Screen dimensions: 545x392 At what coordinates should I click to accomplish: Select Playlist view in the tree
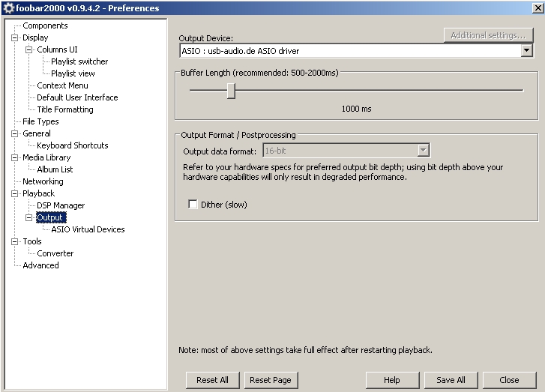(73, 73)
